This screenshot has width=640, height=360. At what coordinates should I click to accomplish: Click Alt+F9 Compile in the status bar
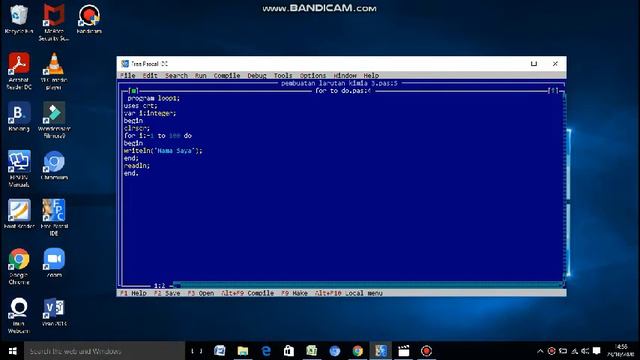[247, 293]
